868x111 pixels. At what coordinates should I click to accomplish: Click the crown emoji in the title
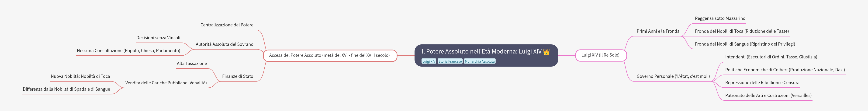coord(546,52)
